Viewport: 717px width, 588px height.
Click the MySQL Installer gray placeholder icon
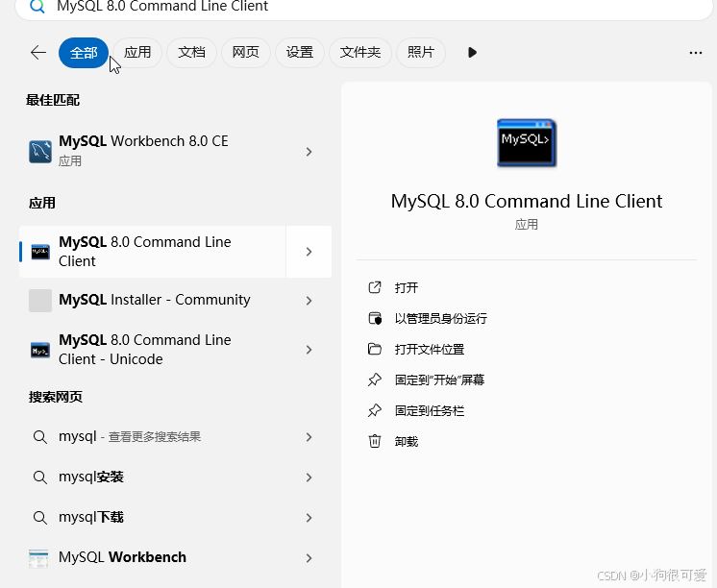click(x=40, y=301)
